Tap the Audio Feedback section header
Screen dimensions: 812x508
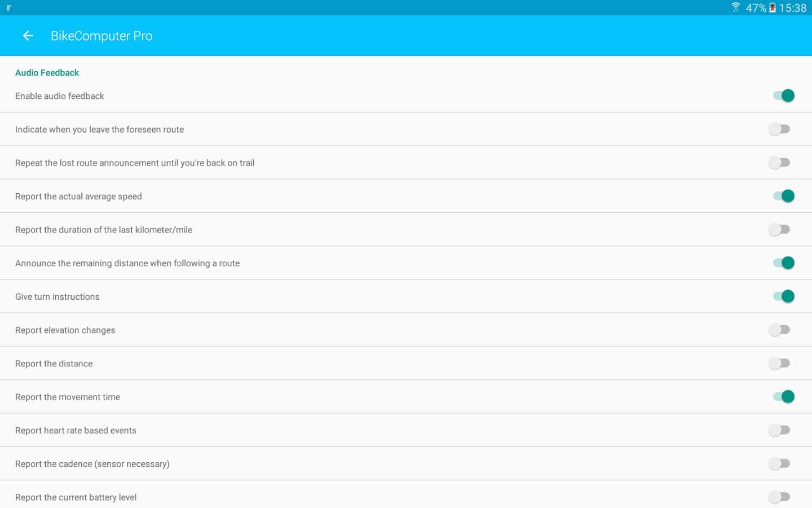click(47, 73)
